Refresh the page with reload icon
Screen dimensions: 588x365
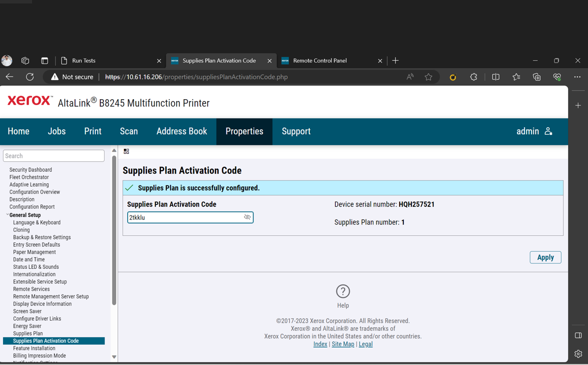[30, 77]
